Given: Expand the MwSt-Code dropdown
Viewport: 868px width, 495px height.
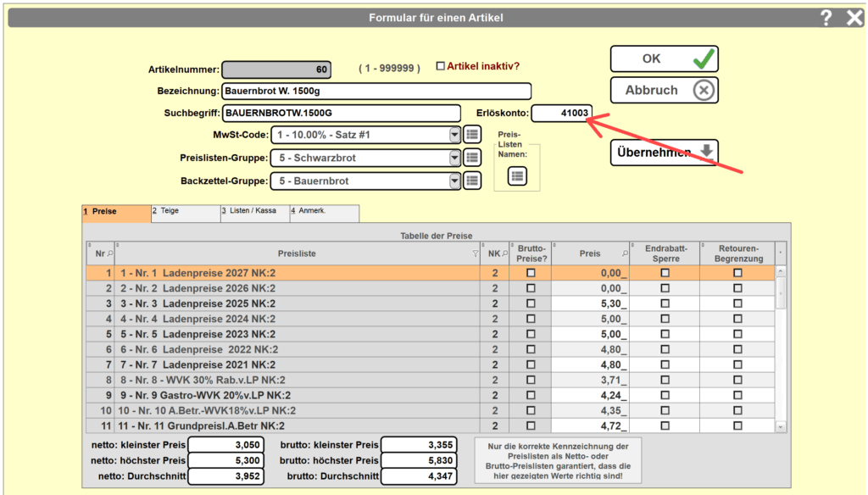Looking at the screenshot, I should 455,135.
